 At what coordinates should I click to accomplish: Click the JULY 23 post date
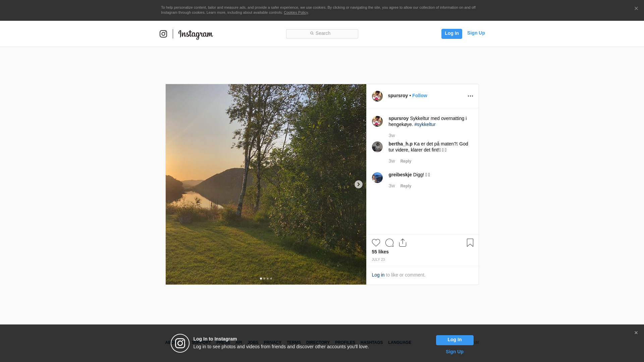coord(378,260)
